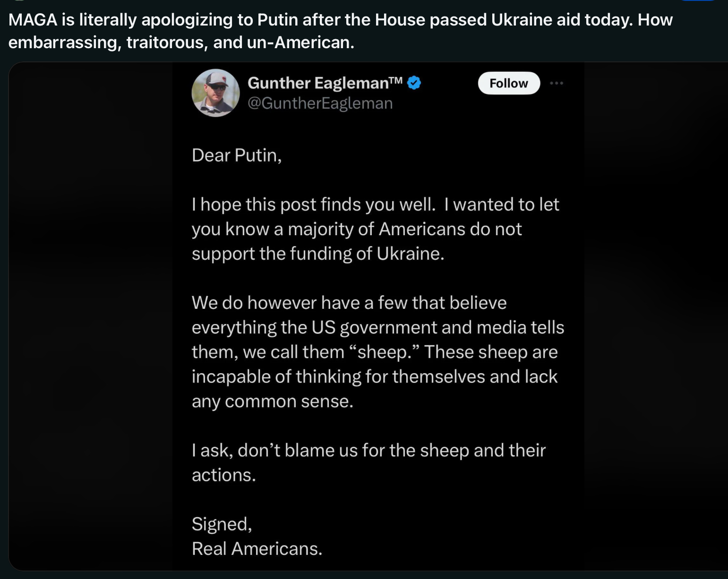This screenshot has width=728, height=579.
Task: Click the "support the funding of Ukraine" line
Action: [318, 254]
